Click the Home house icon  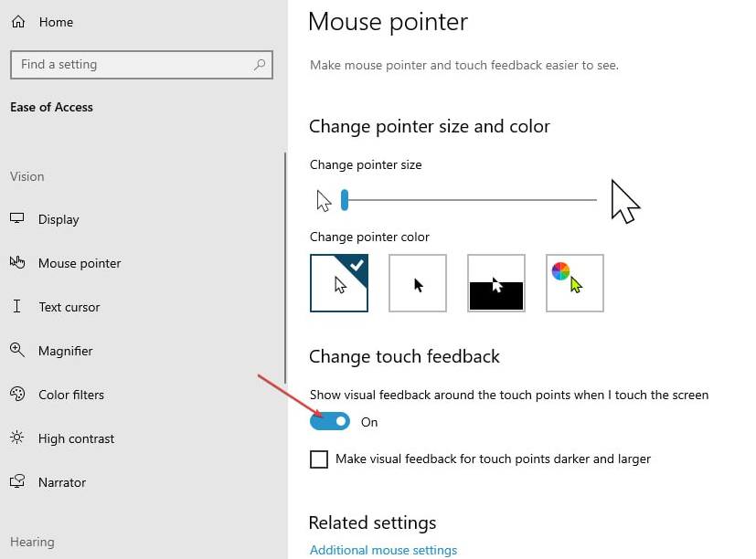tap(18, 22)
